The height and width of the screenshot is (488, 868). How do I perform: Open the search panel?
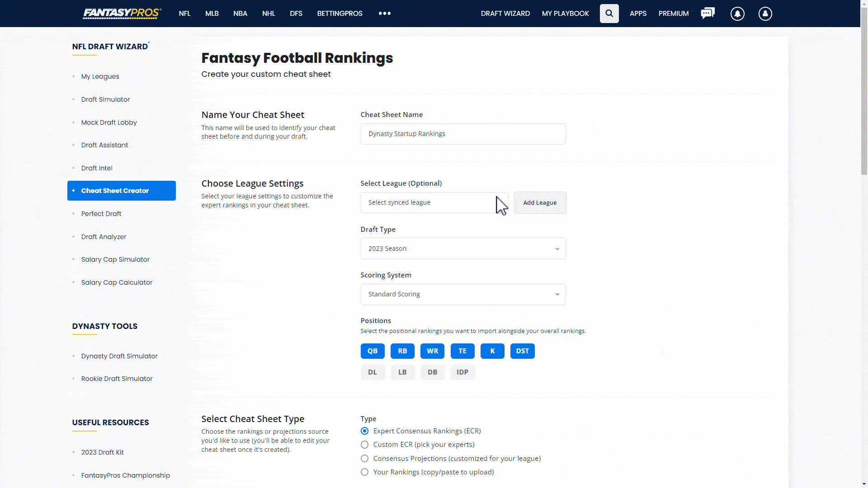point(609,13)
